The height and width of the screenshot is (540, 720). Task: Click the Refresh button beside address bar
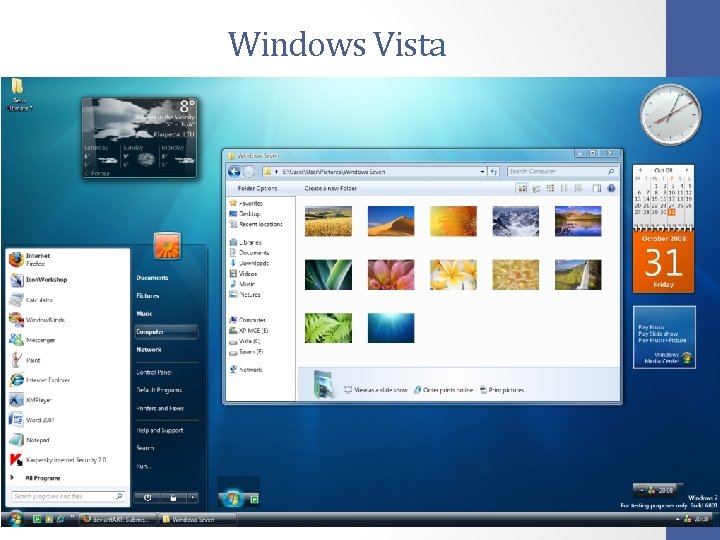pos(494,171)
